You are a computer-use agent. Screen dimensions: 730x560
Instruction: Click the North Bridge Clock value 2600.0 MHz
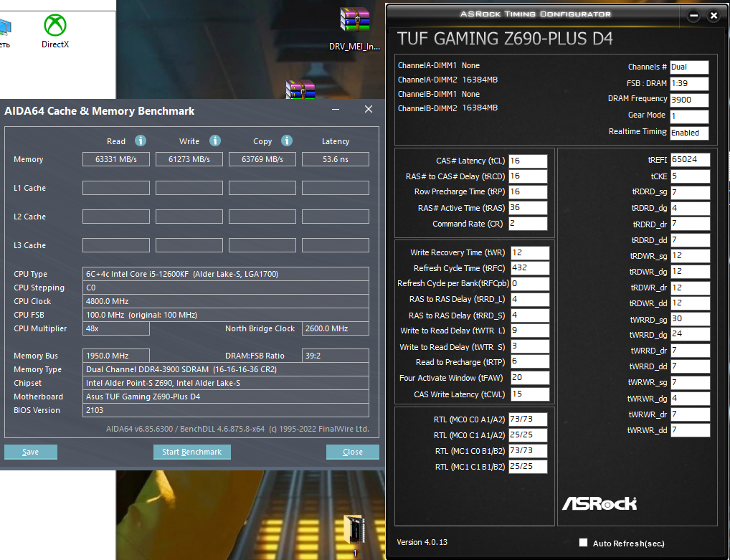(x=335, y=328)
